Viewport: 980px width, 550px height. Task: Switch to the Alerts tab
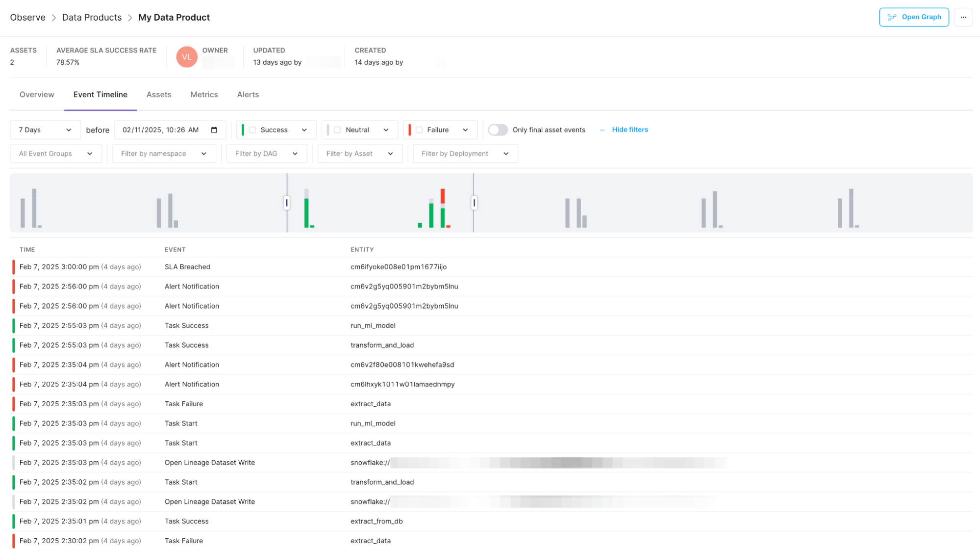click(248, 95)
